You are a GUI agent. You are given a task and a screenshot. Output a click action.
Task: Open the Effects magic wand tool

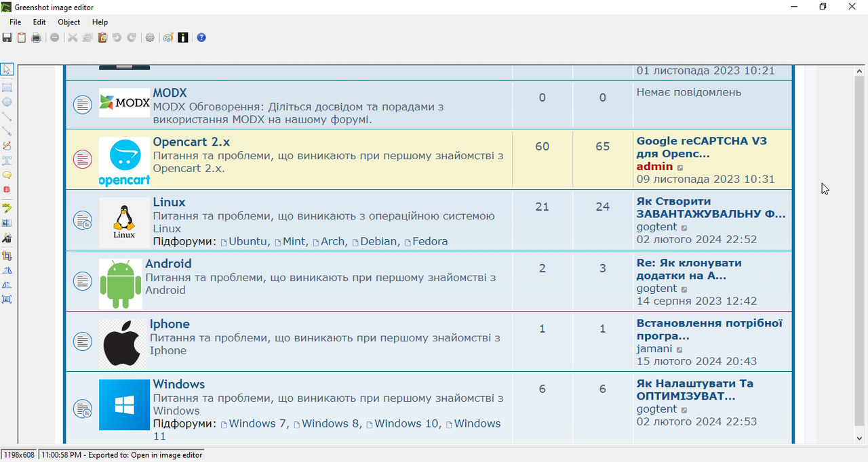point(7,238)
